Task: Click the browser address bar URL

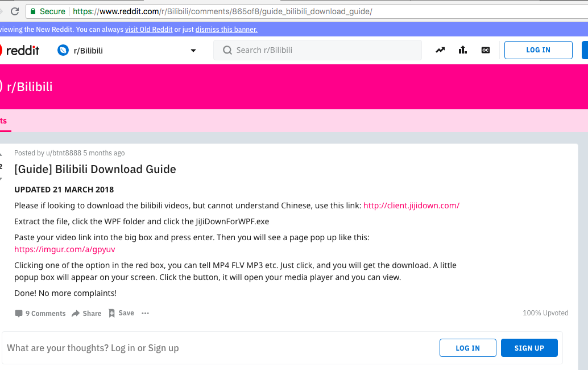Action: (222, 11)
